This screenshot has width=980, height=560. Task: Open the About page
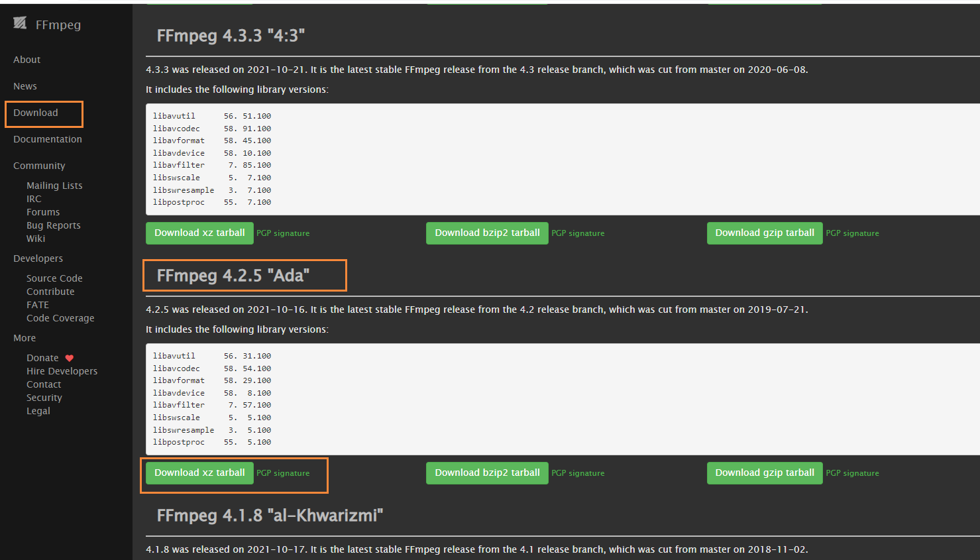point(27,60)
